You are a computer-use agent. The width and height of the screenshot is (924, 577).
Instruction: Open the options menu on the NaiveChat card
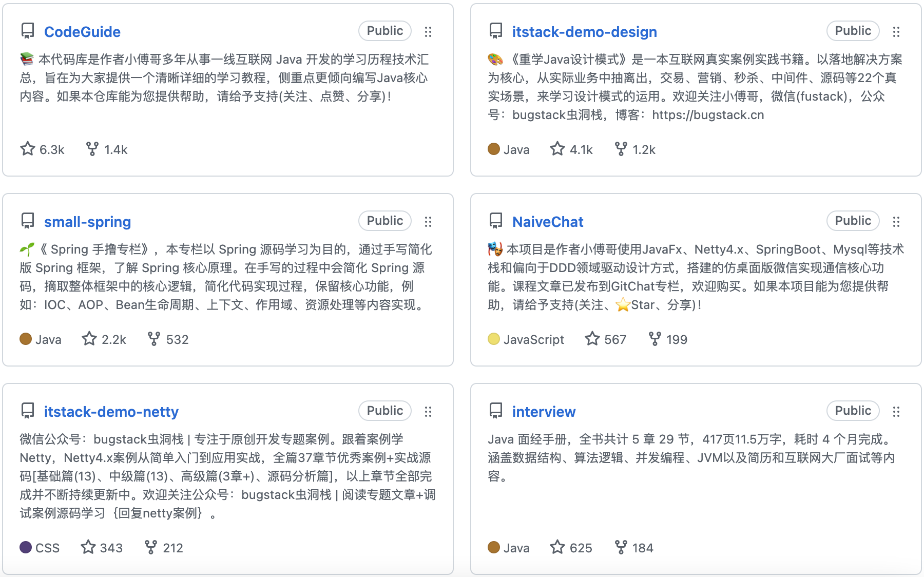897,221
